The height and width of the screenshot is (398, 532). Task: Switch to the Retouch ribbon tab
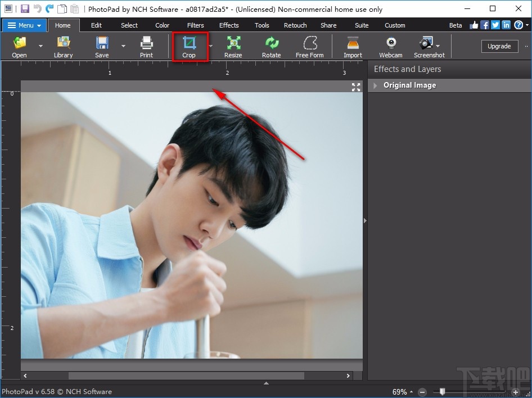pos(295,25)
